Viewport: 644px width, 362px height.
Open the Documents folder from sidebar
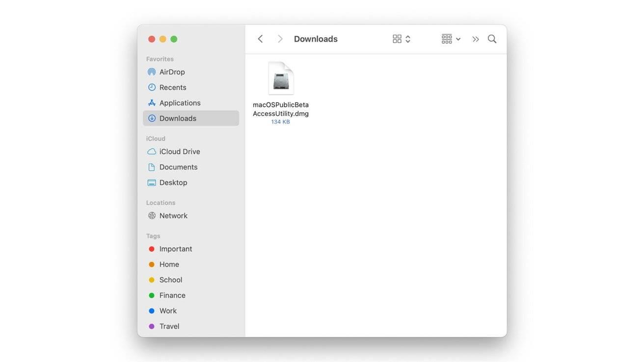pos(178,167)
